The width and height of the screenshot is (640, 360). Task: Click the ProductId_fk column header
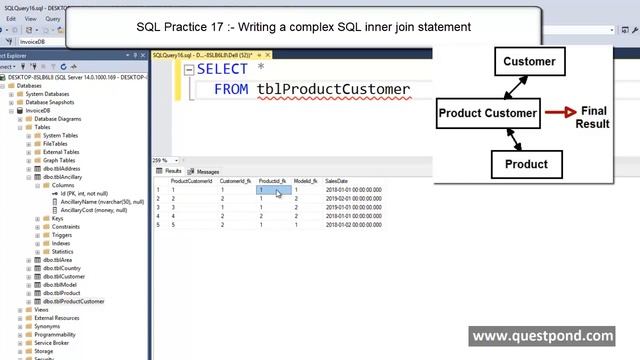point(272,181)
